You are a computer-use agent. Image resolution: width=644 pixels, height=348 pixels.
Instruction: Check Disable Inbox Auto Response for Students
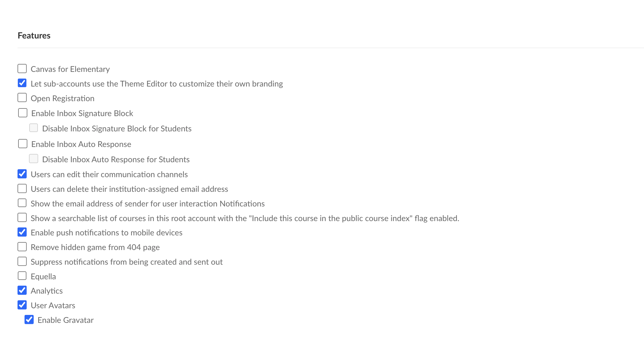(x=33, y=159)
